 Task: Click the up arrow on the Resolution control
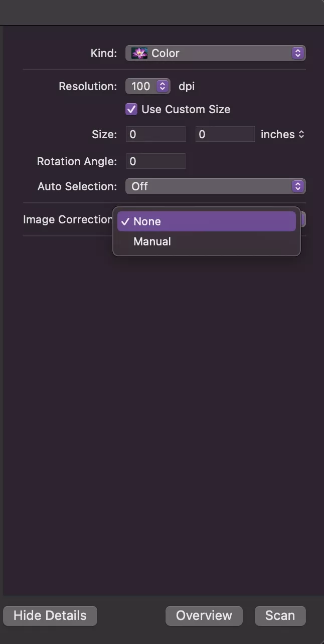coord(163,84)
